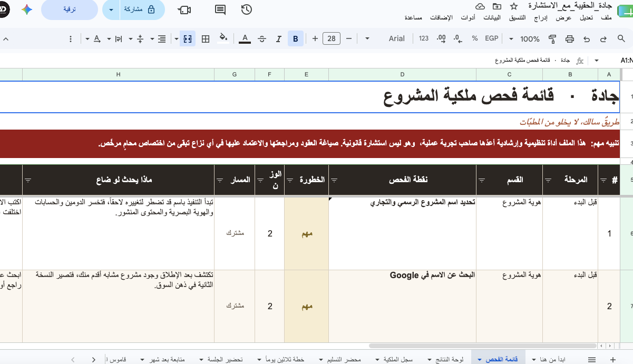
Task: Toggle strikethrough formatting
Action: click(262, 38)
